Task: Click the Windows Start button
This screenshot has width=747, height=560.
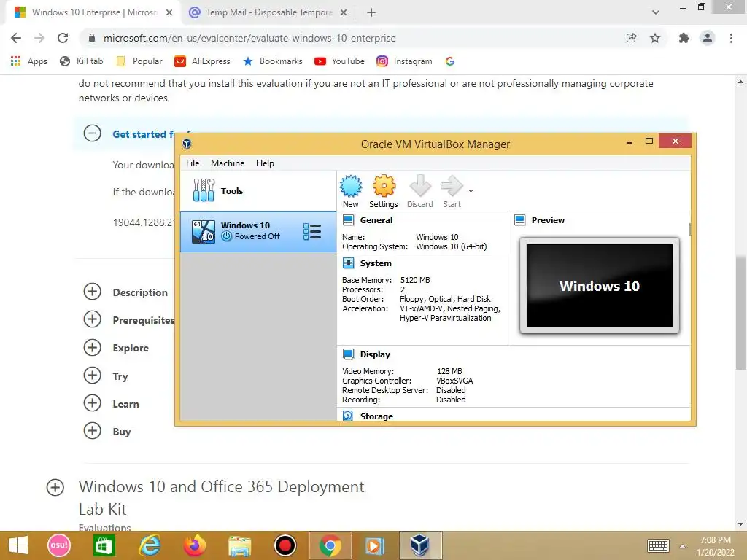Action: (x=18, y=545)
